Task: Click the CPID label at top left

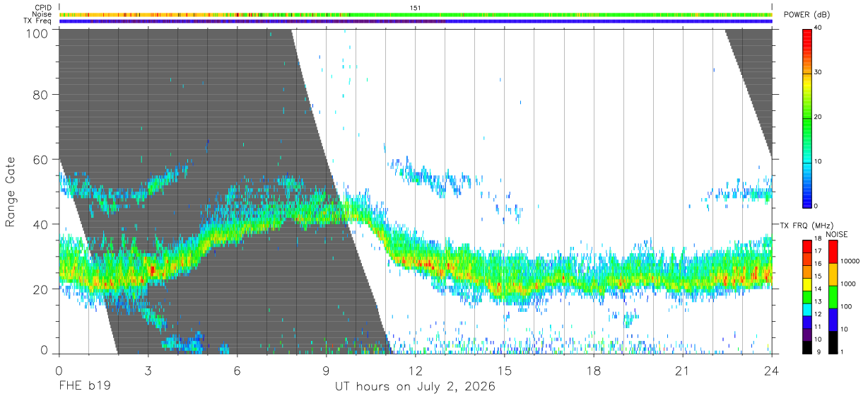Action: click(x=44, y=8)
